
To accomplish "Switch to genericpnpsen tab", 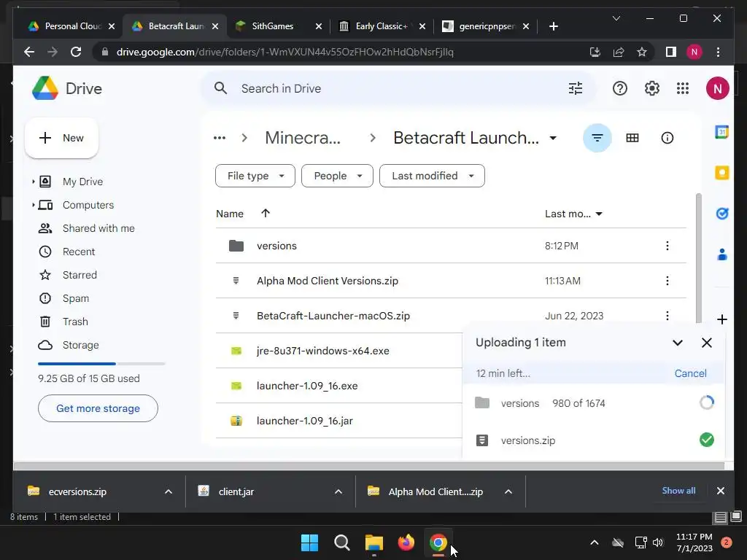I will [x=486, y=26].
